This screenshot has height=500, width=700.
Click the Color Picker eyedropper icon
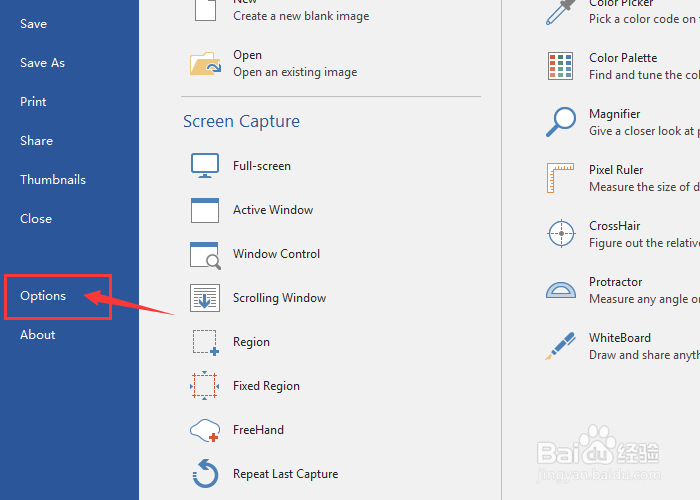[560, 12]
